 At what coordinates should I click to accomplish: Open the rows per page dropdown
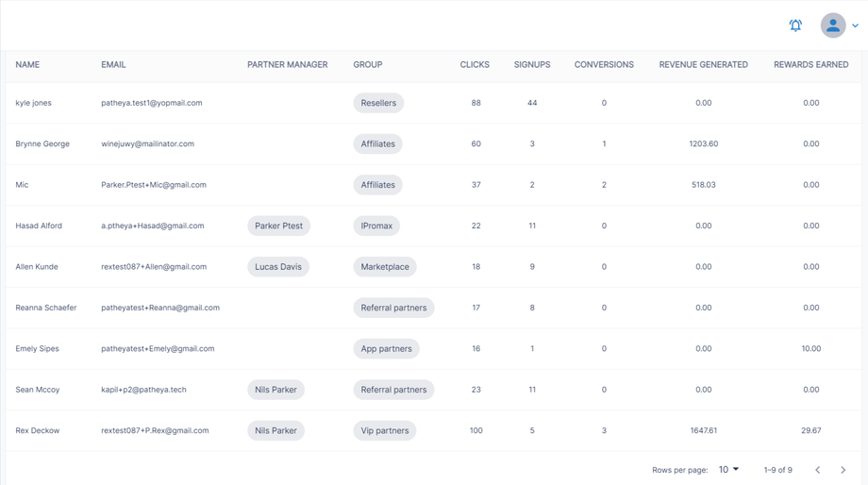click(728, 469)
